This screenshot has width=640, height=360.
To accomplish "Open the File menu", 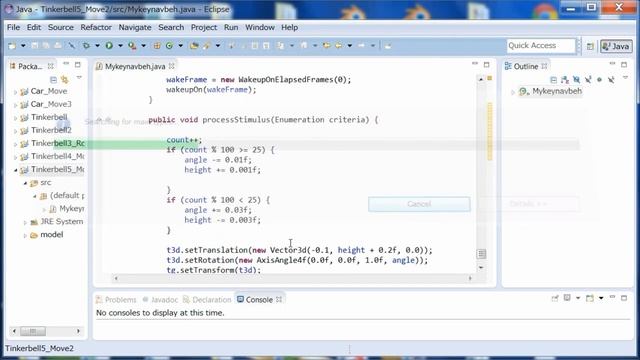I will pyautogui.click(x=13, y=27).
